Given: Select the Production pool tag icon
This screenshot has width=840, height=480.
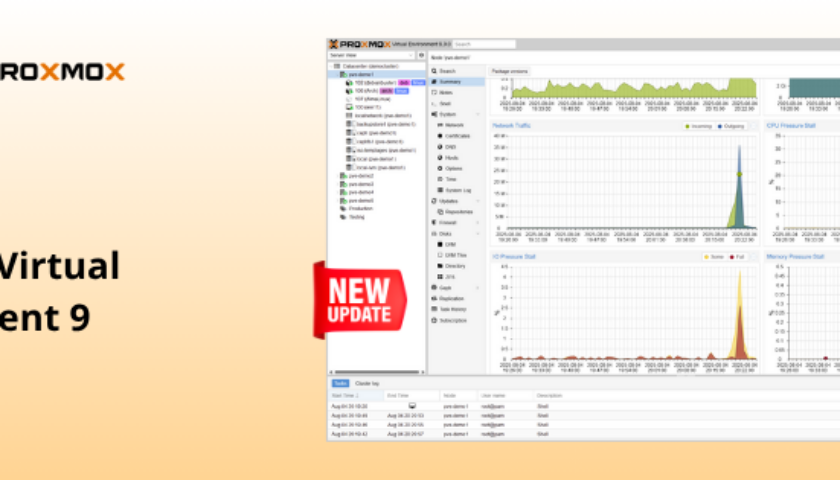Looking at the screenshot, I should (x=343, y=208).
